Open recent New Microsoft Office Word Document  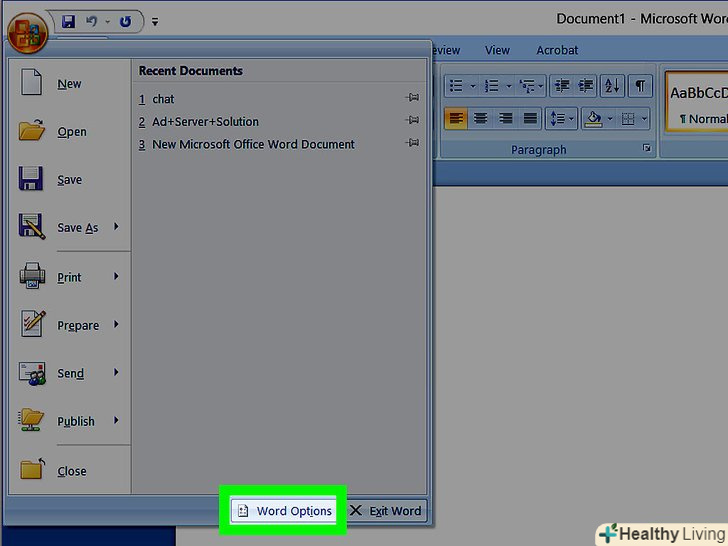[254, 144]
